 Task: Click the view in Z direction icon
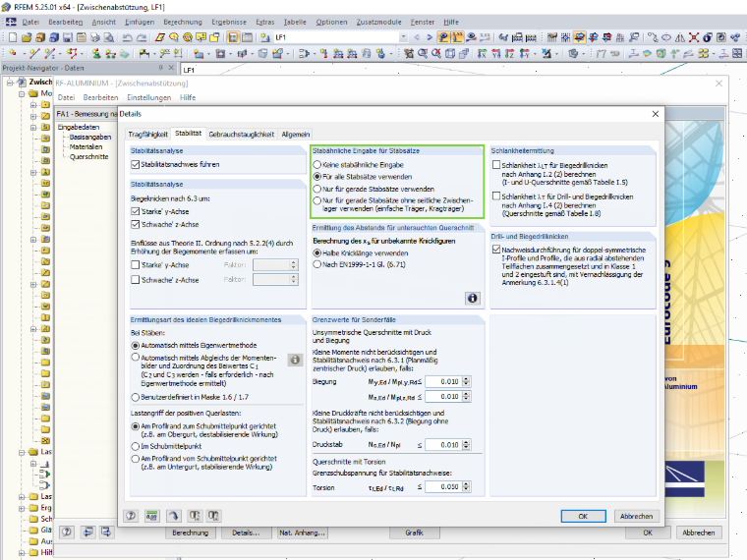510,54
